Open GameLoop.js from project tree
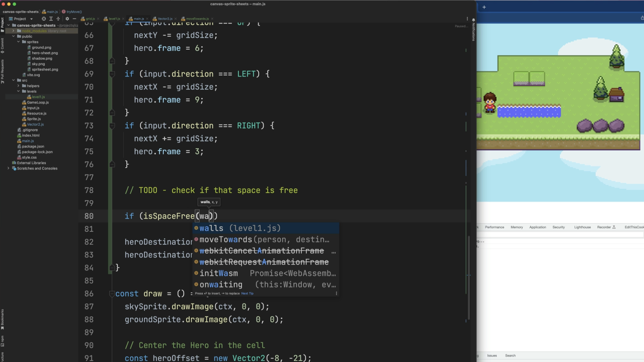 [38, 103]
